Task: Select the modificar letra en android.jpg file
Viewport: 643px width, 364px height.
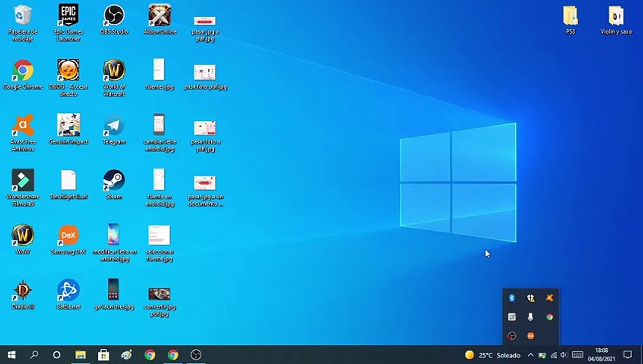Action: 114,243
